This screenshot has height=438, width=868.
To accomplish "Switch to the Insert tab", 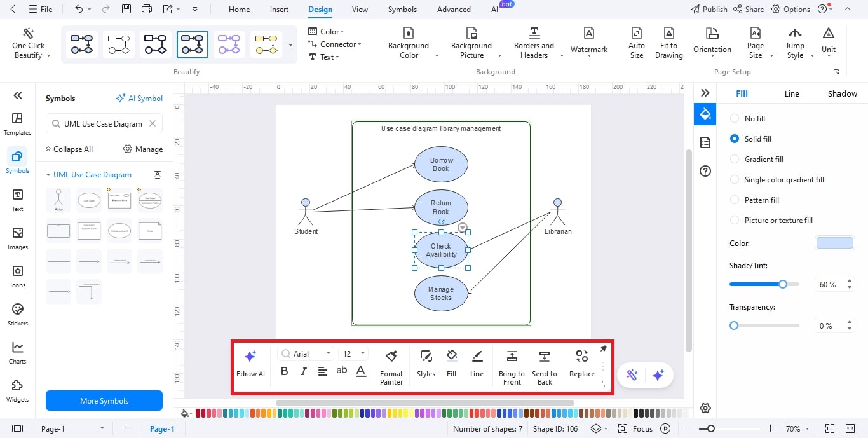I will click(279, 9).
